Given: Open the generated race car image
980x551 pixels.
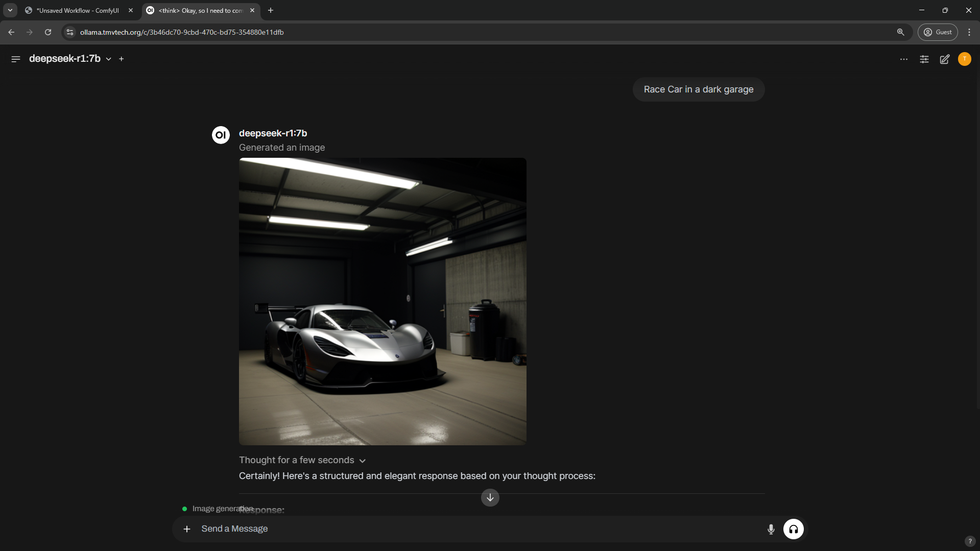Looking at the screenshot, I should (383, 301).
